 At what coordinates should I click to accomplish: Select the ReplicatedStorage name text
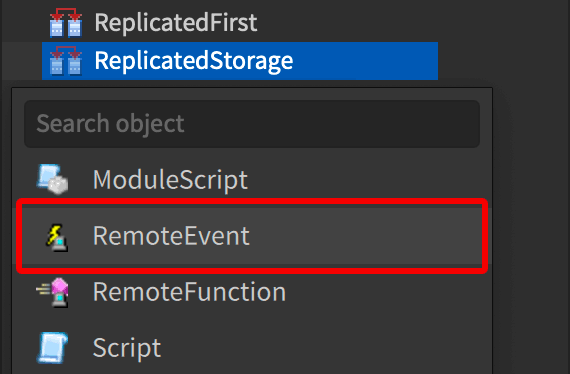[x=193, y=61]
